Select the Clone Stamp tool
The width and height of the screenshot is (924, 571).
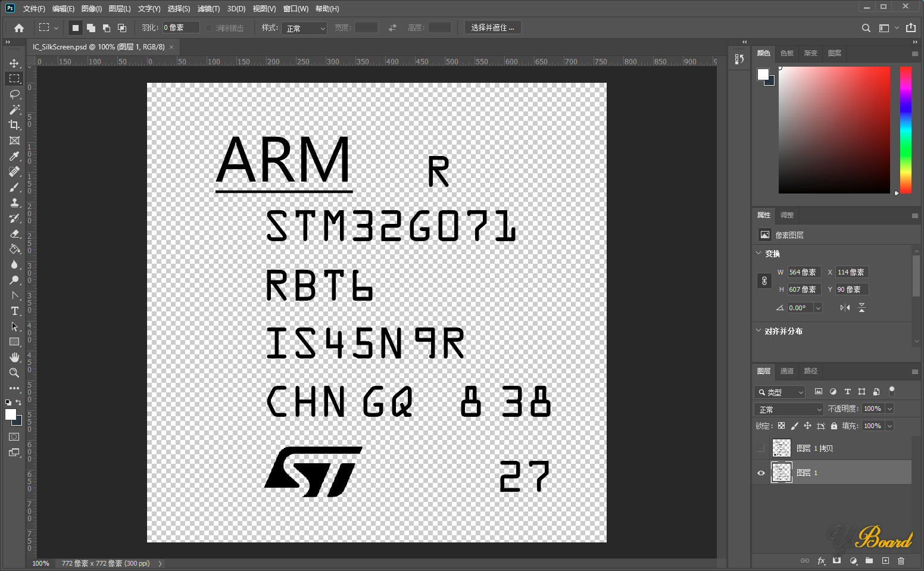tap(14, 202)
